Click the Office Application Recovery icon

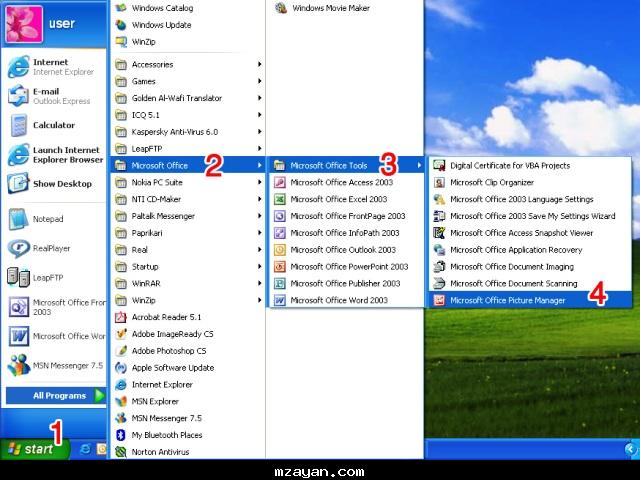pos(439,250)
